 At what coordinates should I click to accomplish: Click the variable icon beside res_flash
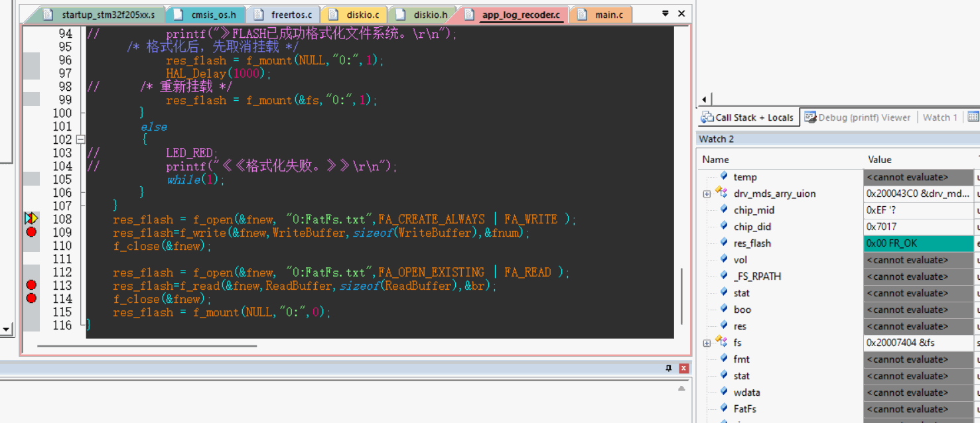pyautogui.click(x=724, y=243)
